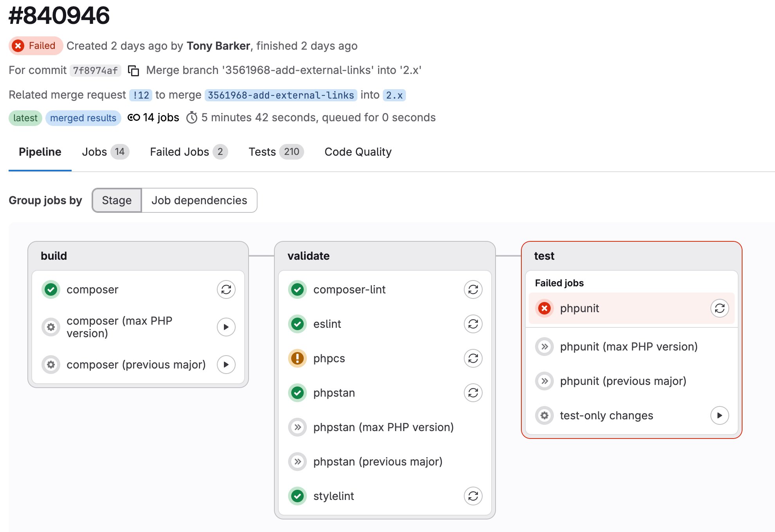Open the stylelint job name
775x532 pixels.
pos(333,496)
